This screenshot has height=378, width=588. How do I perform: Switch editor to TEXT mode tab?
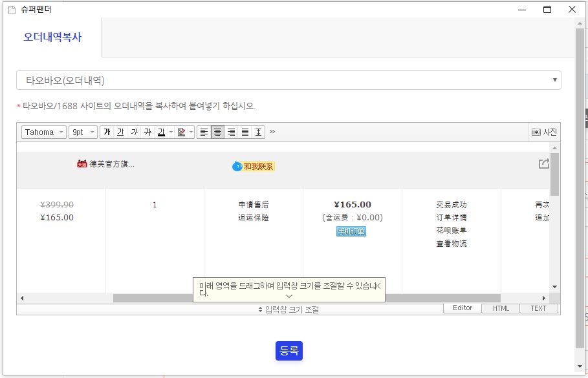pos(538,308)
